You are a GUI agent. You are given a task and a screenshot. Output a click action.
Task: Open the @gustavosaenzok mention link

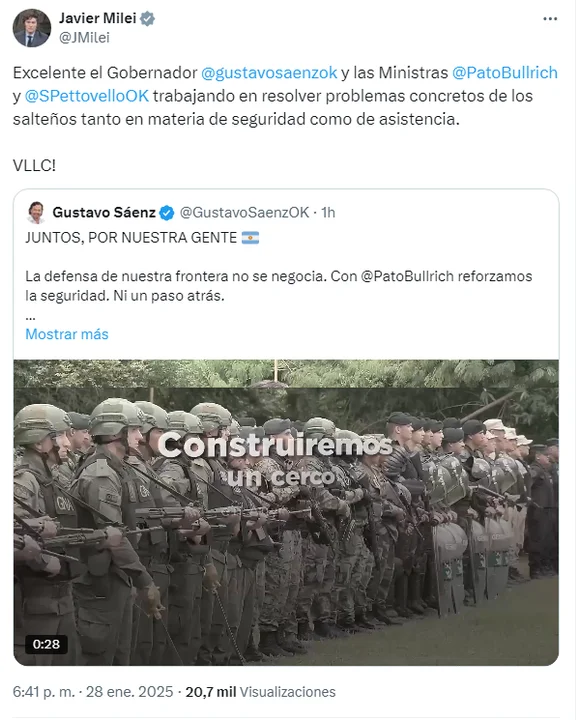click(x=269, y=73)
